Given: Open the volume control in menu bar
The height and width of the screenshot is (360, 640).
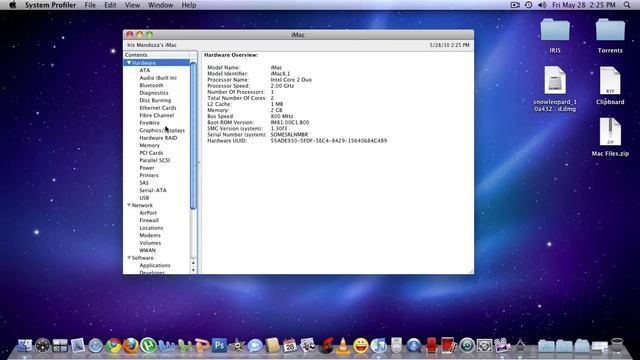Looking at the screenshot, I should [542, 5].
